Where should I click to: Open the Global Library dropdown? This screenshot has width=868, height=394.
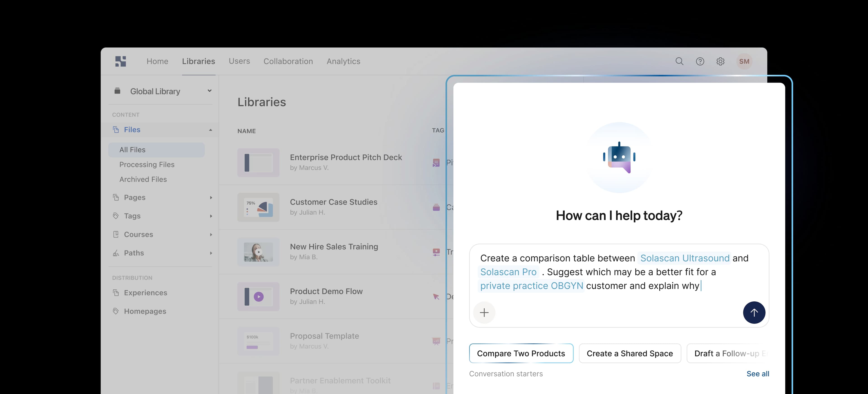pos(210,91)
